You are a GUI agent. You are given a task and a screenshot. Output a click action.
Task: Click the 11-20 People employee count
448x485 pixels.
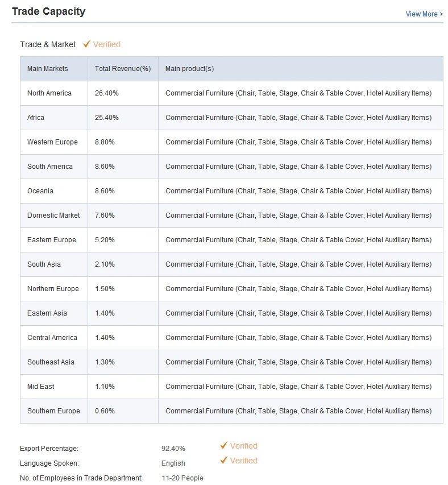(x=182, y=478)
